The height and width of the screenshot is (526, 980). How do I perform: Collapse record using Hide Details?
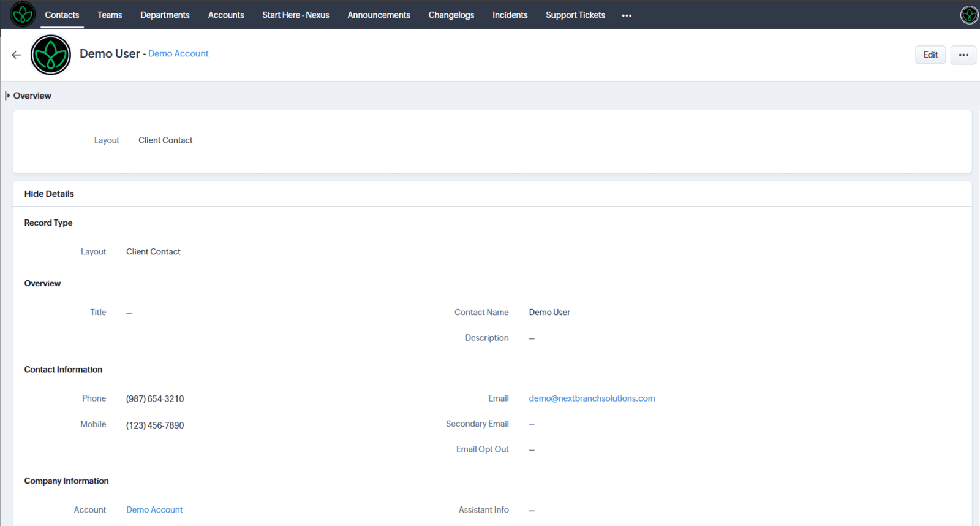tap(49, 194)
